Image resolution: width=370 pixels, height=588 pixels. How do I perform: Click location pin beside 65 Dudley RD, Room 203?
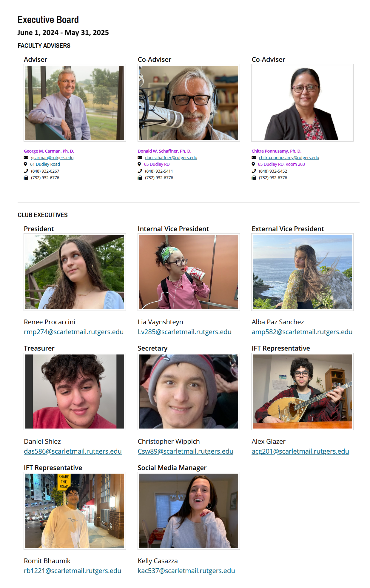253,164
